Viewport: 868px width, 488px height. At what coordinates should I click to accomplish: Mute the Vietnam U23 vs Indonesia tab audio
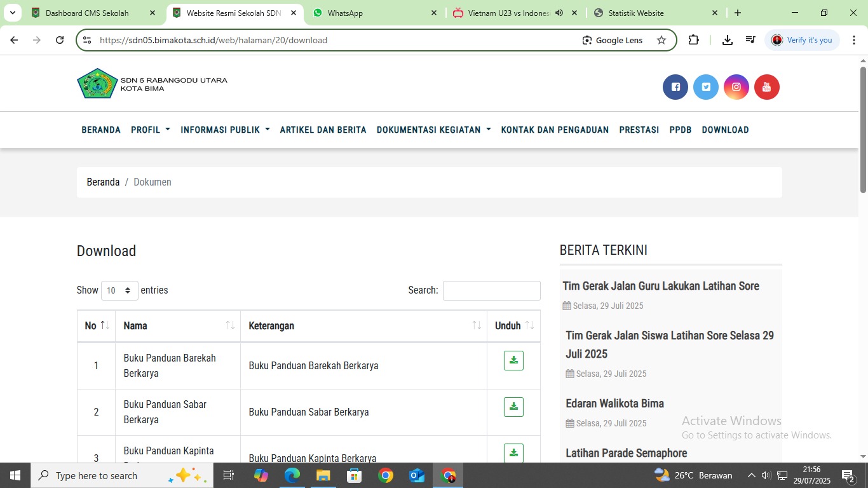[x=559, y=13]
